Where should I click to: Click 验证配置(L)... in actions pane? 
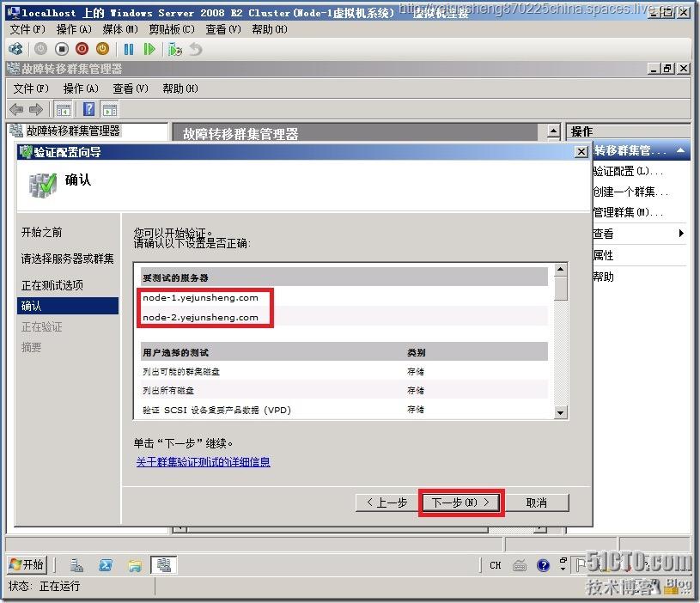627,172
